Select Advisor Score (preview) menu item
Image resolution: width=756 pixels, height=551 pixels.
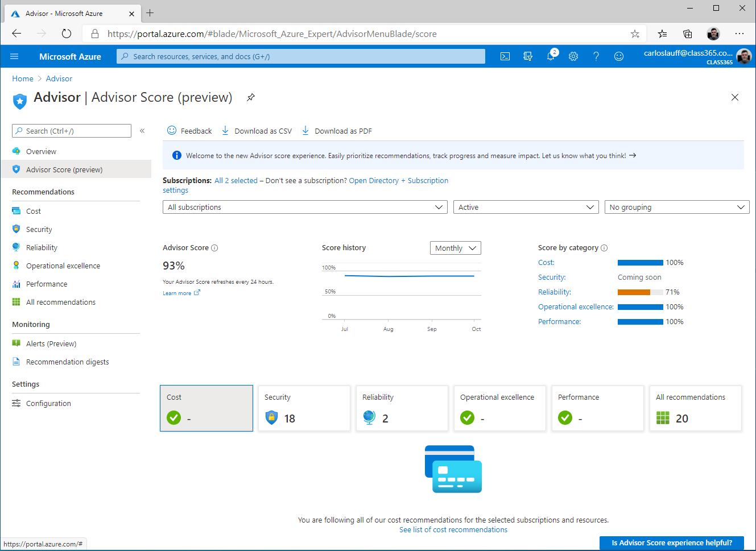coord(76,169)
